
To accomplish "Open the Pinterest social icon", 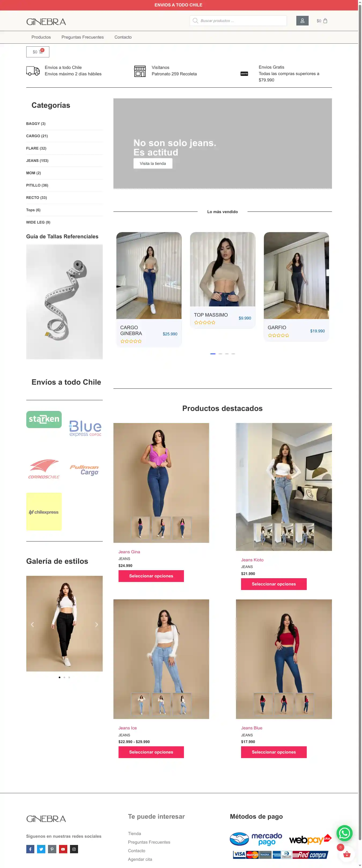I will [52, 849].
